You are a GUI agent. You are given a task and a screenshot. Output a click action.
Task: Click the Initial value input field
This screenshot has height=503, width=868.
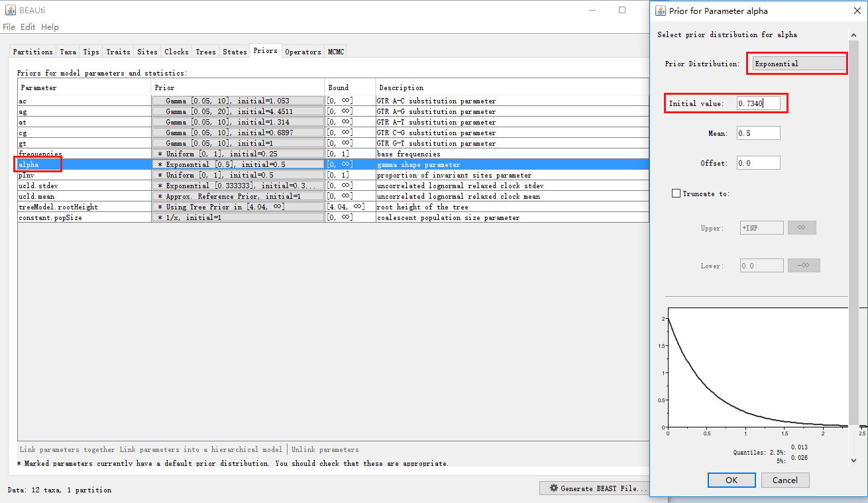click(x=758, y=103)
